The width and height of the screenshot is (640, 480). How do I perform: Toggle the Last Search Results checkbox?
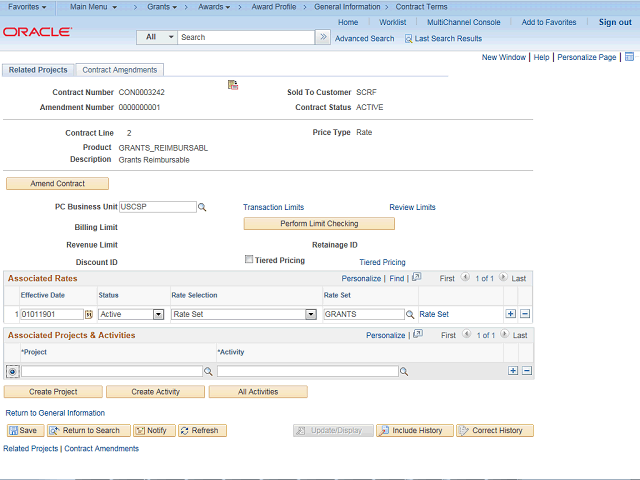408,38
